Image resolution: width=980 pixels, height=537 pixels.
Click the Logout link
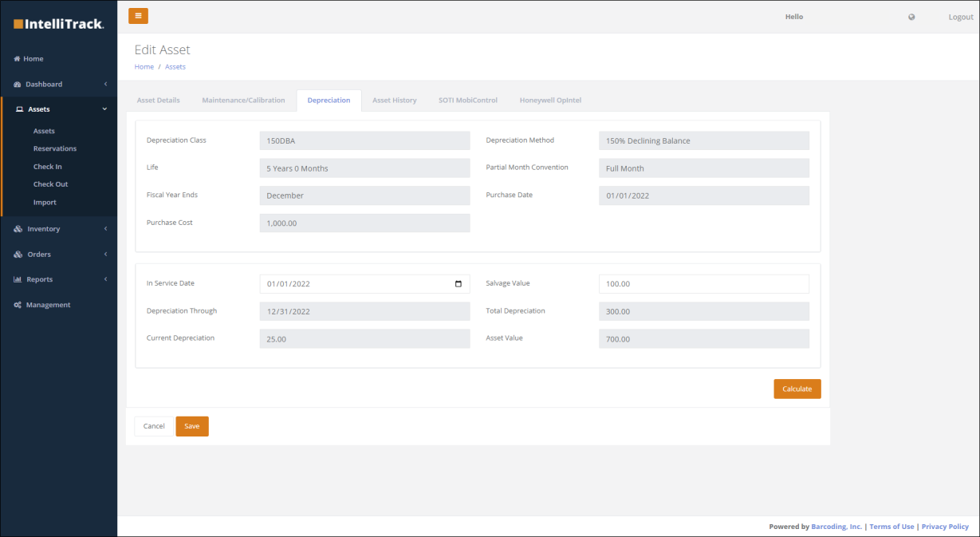(961, 17)
